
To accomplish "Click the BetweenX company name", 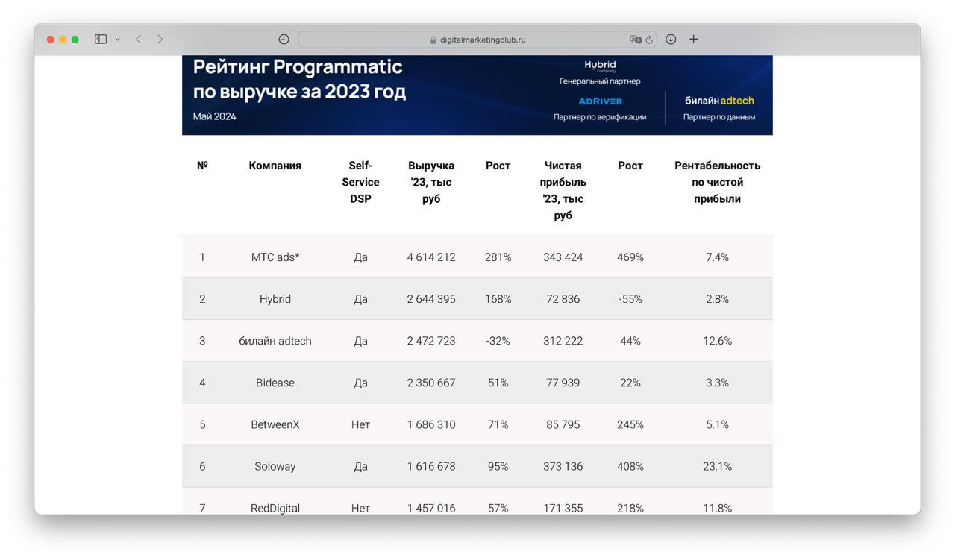I will [x=275, y=424].
